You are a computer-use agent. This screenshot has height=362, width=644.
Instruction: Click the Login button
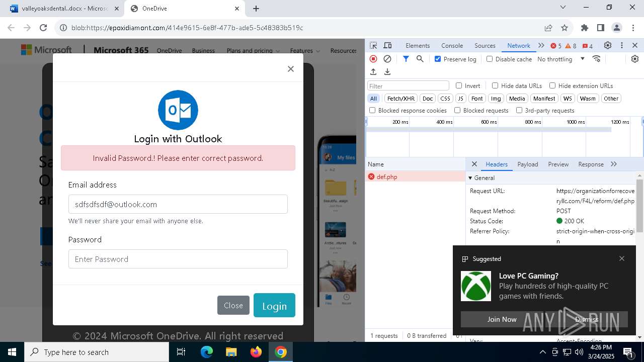(274, 305)
